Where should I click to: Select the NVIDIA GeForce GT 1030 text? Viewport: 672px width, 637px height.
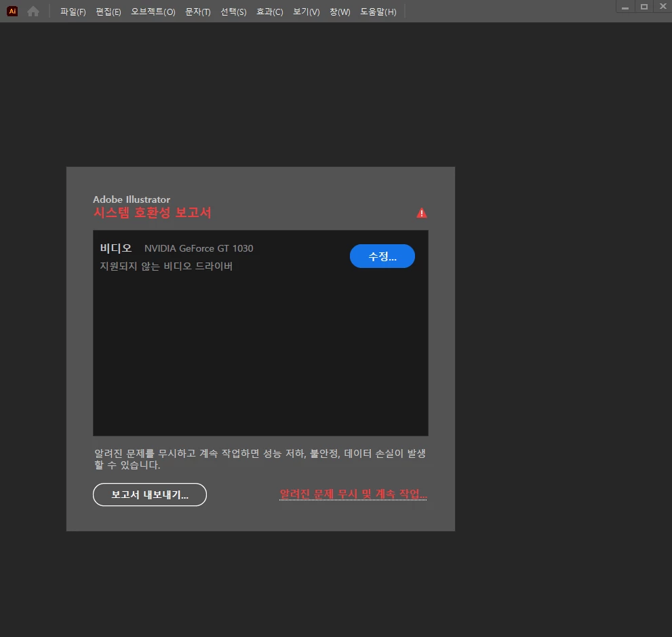pos(199,249)
